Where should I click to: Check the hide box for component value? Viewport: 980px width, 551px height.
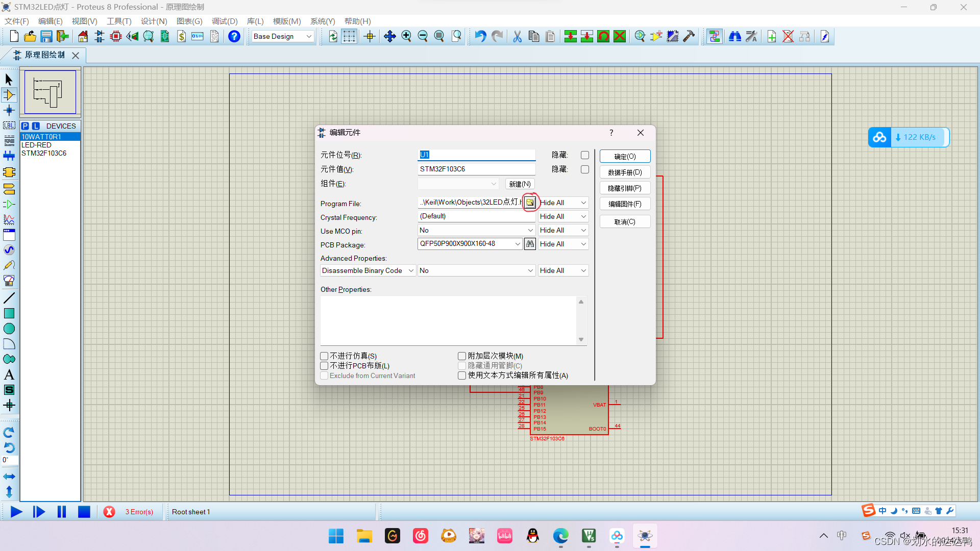click(x=585, y=169)
